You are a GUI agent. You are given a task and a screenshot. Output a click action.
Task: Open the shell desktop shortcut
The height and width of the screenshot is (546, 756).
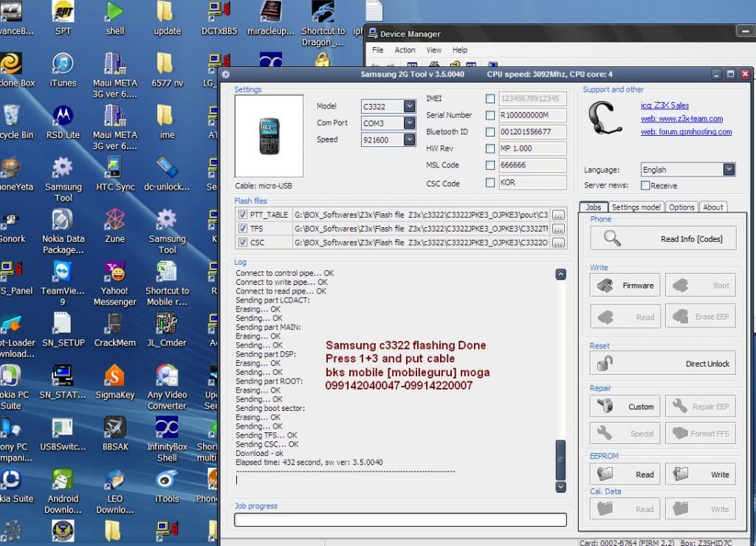[x=114, y=18]
